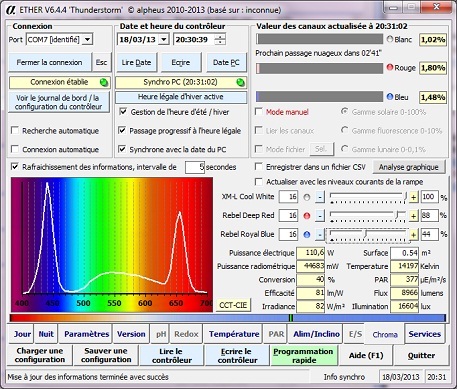Enable Mode manuel checkbox
Image resolution: width=457 pixels, height=389 pixels.
(x=259, y=111)
